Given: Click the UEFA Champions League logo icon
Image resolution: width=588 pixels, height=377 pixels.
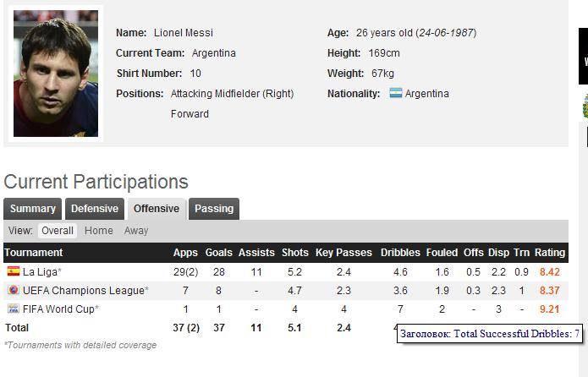Looking at the screenshot, I should coord(14,290).
